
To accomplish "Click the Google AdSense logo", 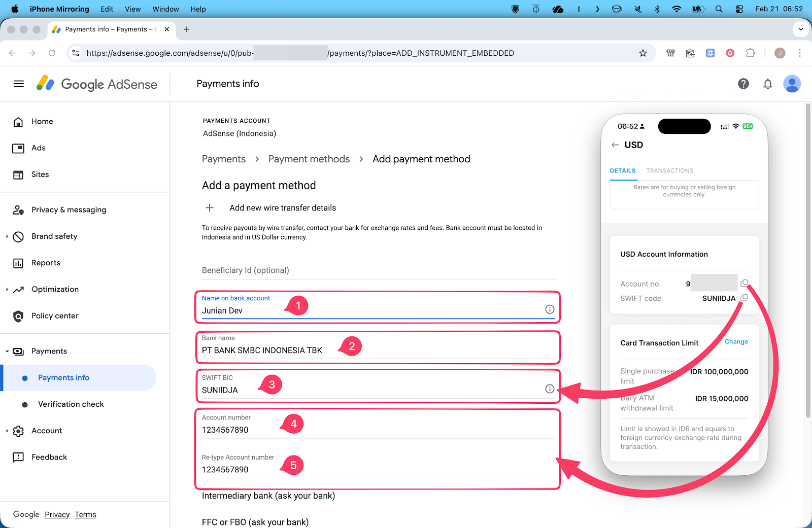I will tap(97, 84).
